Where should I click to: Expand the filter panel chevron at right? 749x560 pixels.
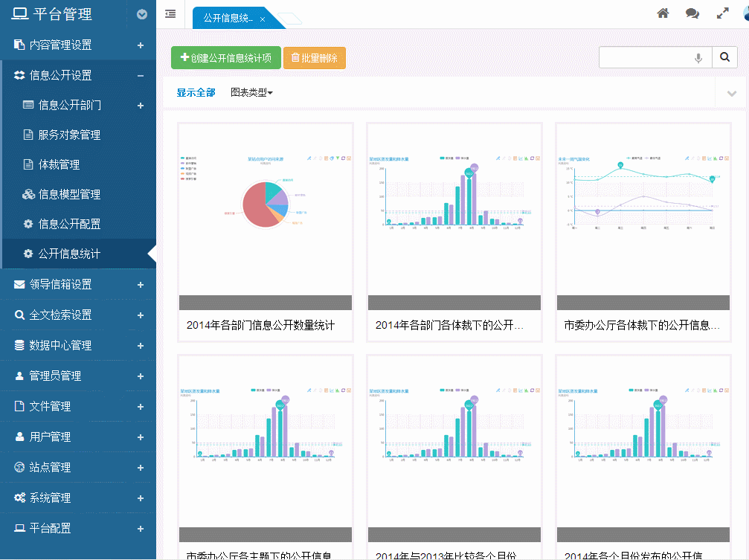click(730, 94)
